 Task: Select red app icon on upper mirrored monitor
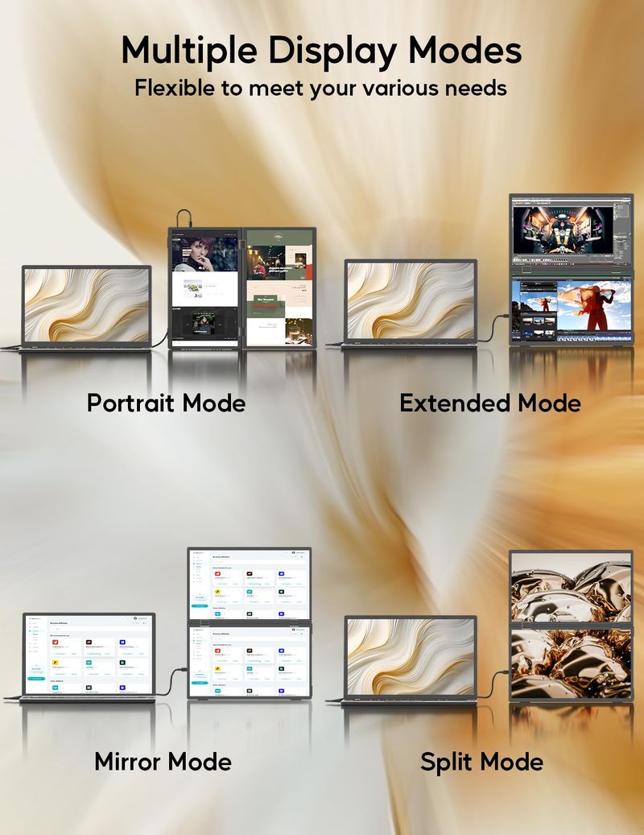coord(217,574)
